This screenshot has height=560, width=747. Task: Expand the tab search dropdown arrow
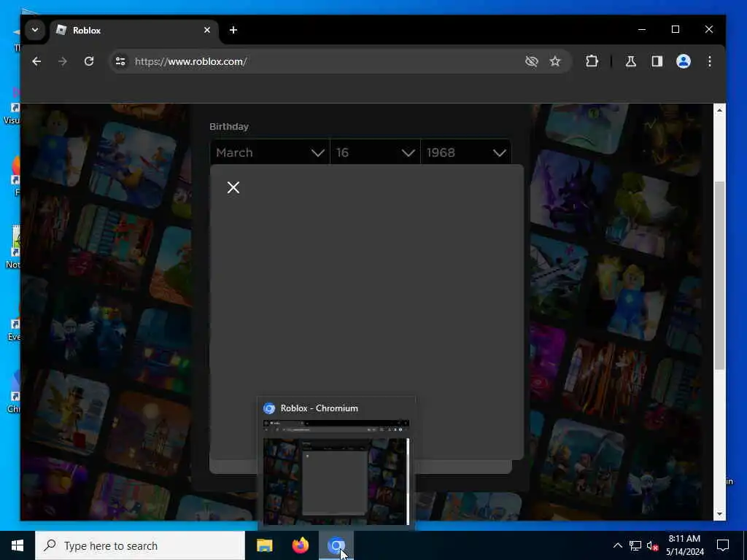pos(35,29)
